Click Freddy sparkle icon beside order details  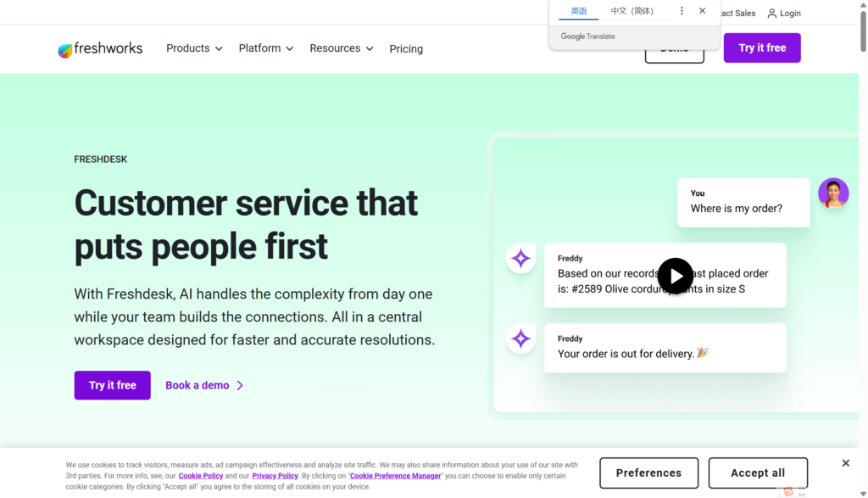520,259
